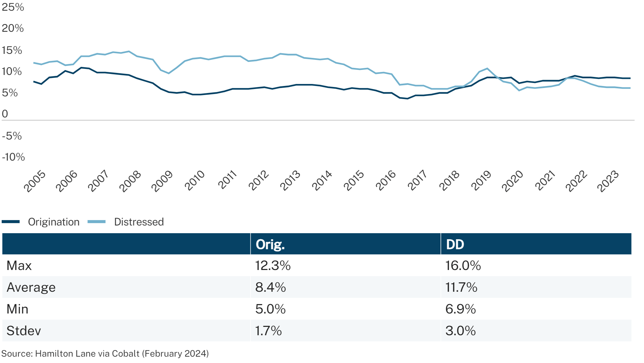Click the Hamilton Lane source citation text
Image resolution: width=644 pixels, height=363 pixels.
coord(105,354)
